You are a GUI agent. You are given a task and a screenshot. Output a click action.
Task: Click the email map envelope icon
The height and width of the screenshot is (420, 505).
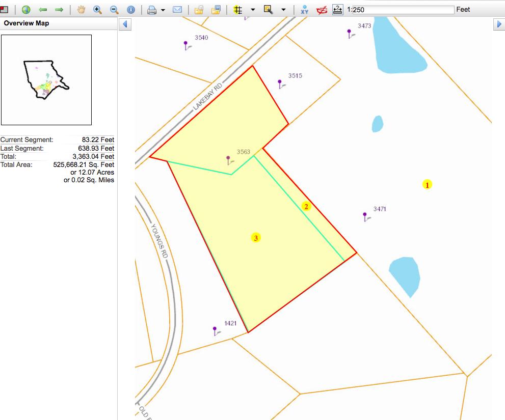tap(177, 10)
